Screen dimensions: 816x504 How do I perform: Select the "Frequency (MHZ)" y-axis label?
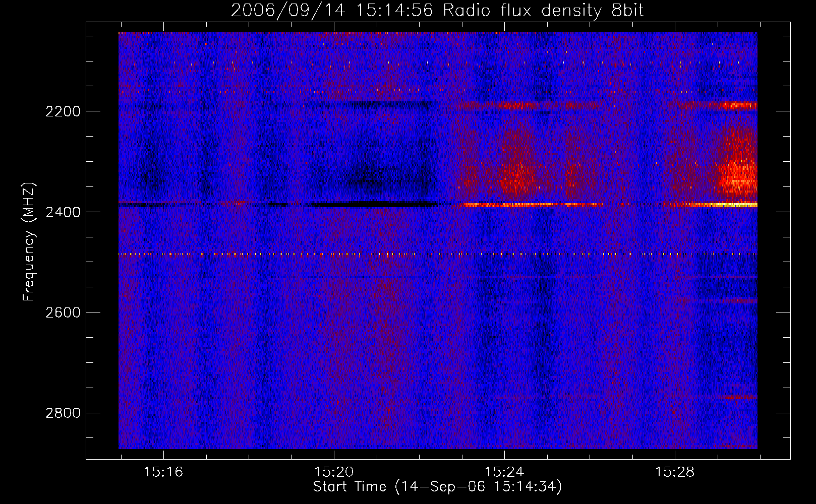point(29,242)
